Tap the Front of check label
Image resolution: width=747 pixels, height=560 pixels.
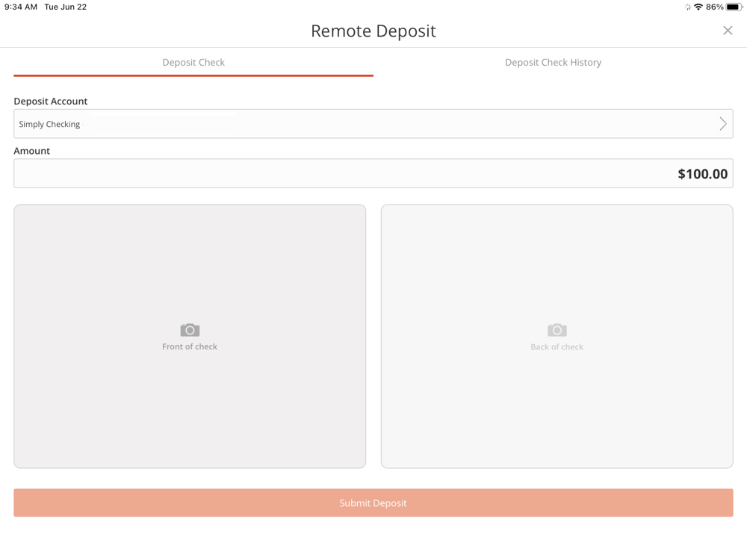[190, 346]
